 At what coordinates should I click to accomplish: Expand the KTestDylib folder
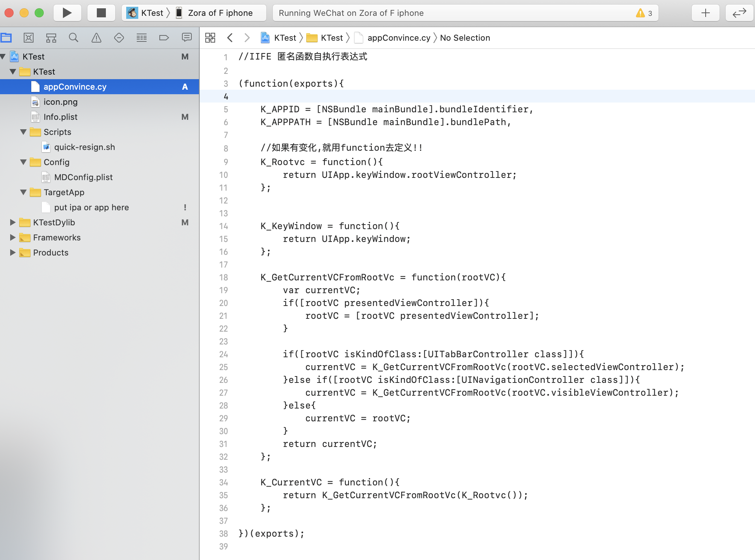point(13,222)
